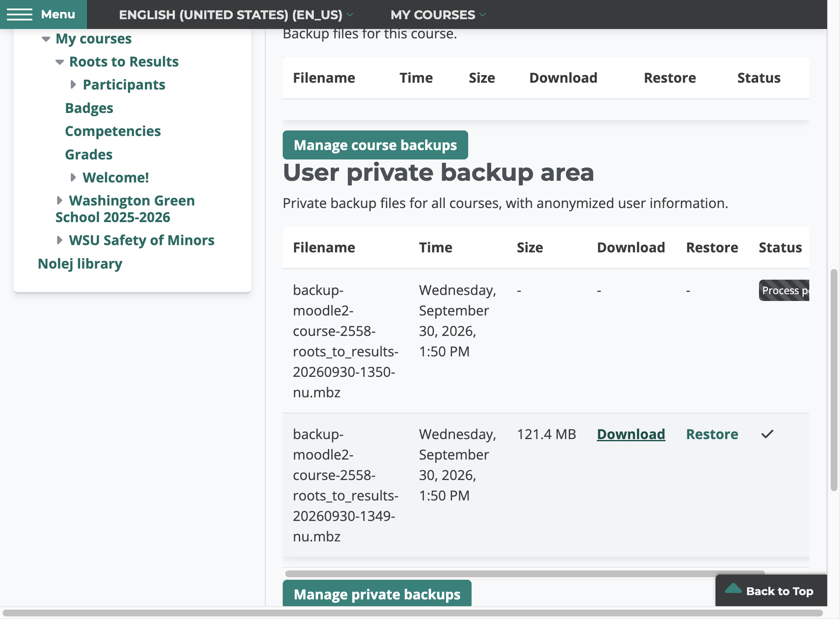Collapse the My courses tree node
Viewport: 840px width, 619px height.
[x=46, y=39]
